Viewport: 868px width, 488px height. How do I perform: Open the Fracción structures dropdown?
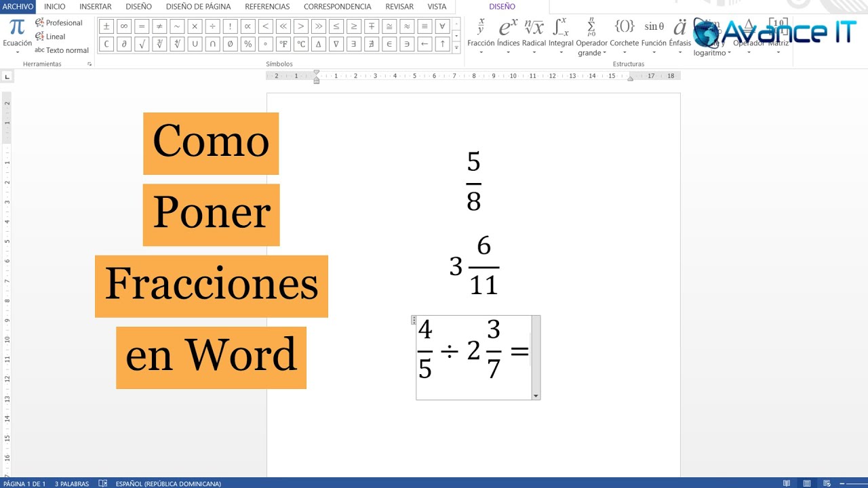481,37
